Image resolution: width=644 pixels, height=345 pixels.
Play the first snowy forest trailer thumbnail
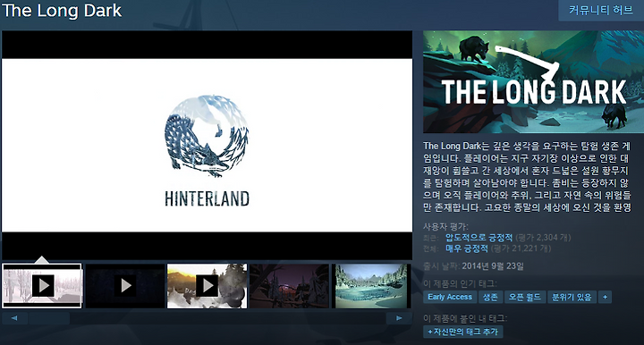tap(42, 285)
